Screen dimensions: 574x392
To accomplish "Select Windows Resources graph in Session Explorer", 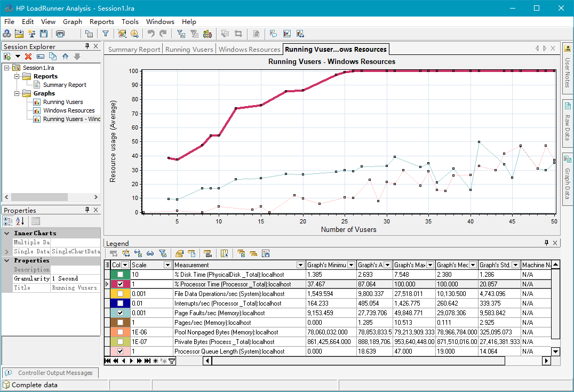I will [69, 110].
